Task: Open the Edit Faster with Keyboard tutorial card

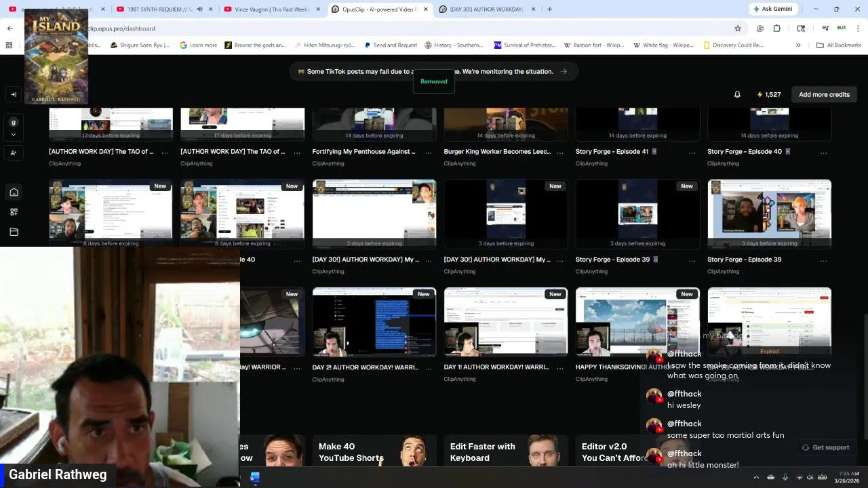Action: tap(506, 451)
